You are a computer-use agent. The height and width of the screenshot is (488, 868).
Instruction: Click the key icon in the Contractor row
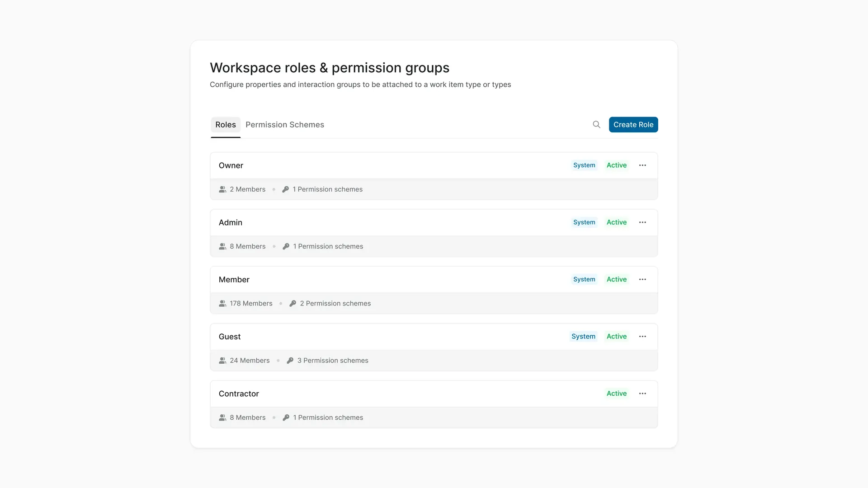[x=286, y=418]
